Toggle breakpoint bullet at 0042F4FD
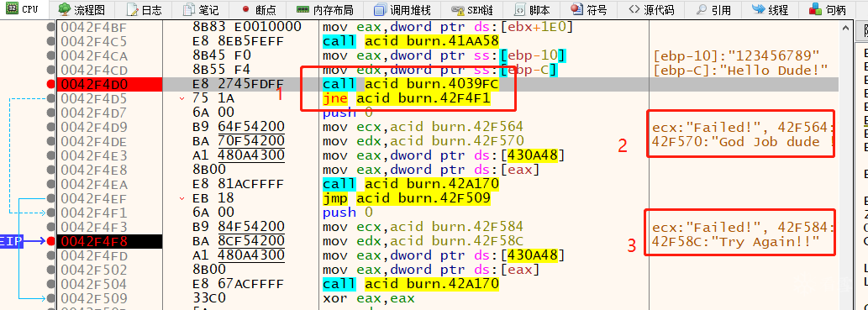This screenshot has height=310, width=868. (51, 255)
